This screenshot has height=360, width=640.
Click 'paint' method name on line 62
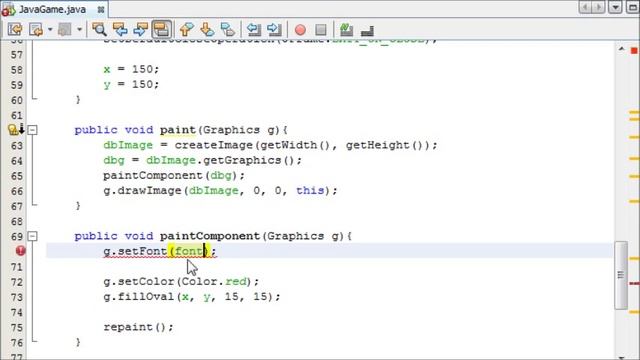coord(178,130)
